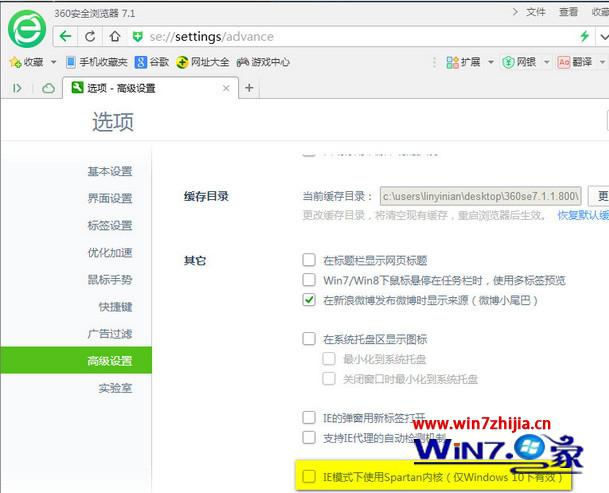The width and height of the screenshot is (609, 493).
Task: Expand the 网银 dropdown arrow
Action: click(x=546, y=62)
